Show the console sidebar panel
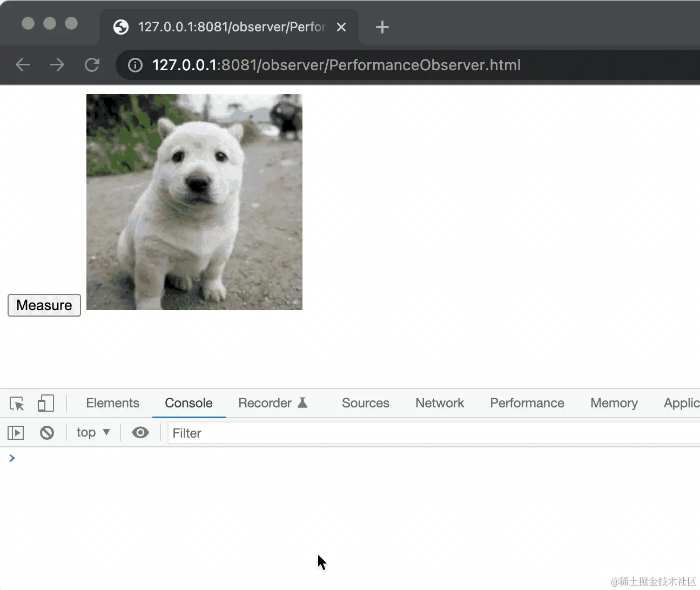This screenshot has width=700, height=590. (16, 433)
